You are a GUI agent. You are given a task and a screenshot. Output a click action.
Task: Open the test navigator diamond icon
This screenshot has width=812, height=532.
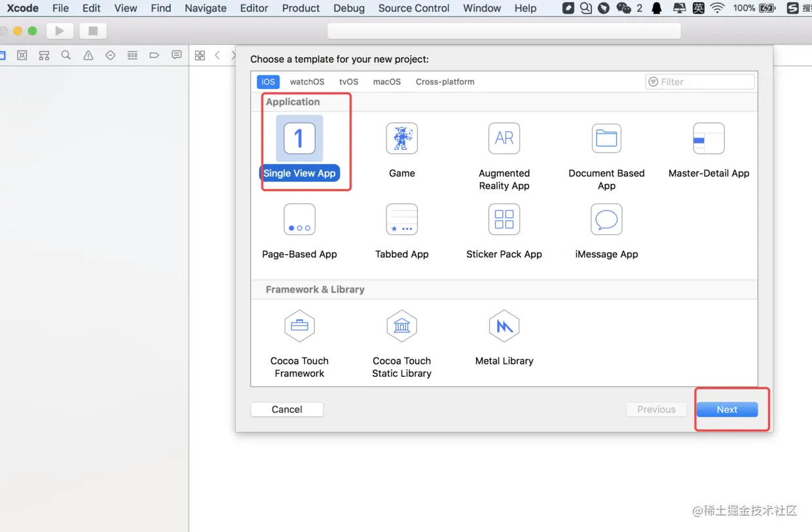pos(110,56)
